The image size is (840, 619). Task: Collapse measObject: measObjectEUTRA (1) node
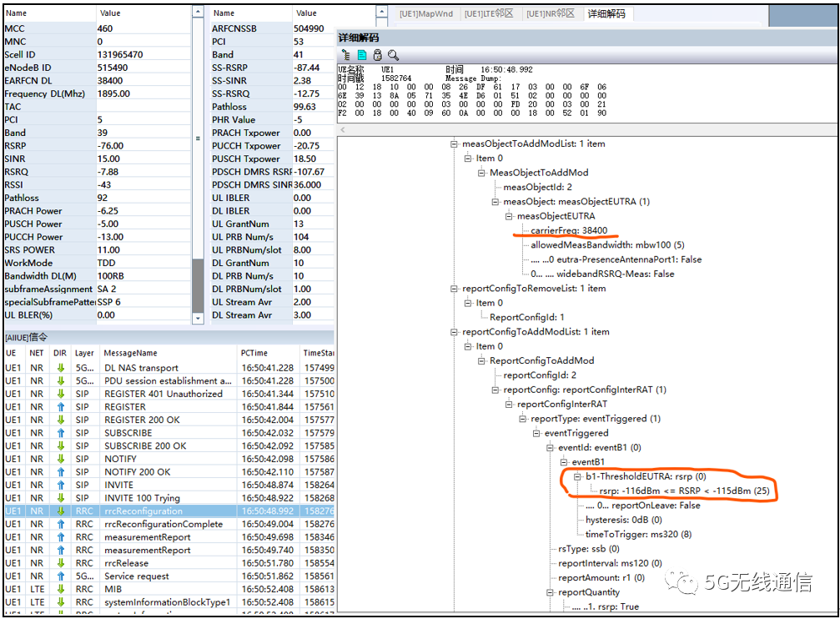coord(495,202)
